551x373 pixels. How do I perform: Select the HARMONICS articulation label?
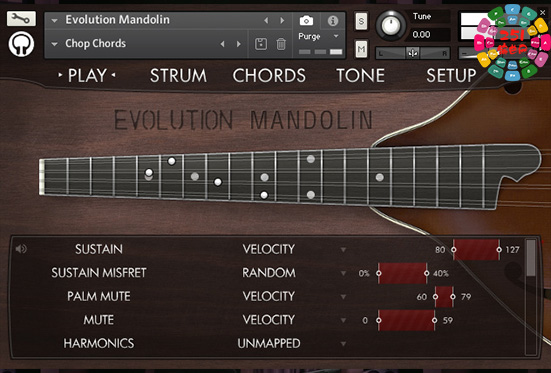click(99, 343)
